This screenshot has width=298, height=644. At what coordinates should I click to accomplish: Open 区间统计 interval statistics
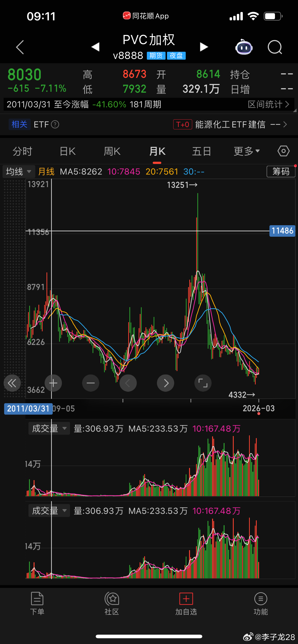tap(268, 104)
